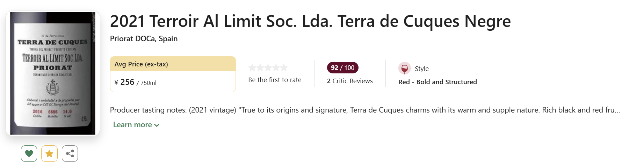The image size is (644, 166).
Task: Enlarge the Terra de Cuques bottle label image
Action: [53, 73]
